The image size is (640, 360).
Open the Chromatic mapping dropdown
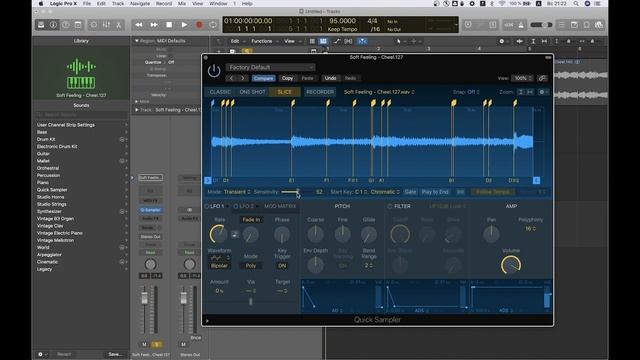pos(385,192)
